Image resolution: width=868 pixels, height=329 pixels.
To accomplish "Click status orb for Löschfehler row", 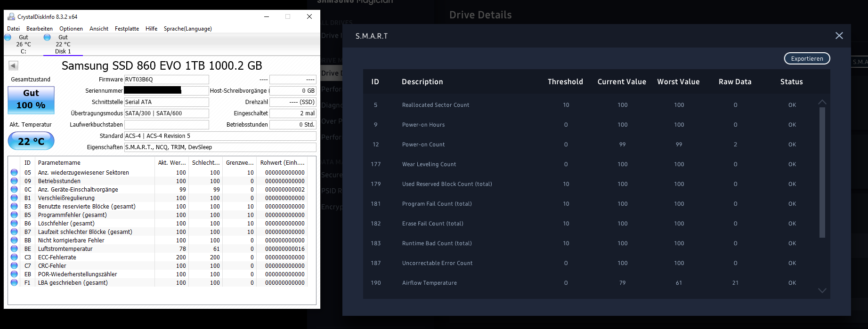I will click(x=14, y=224).
